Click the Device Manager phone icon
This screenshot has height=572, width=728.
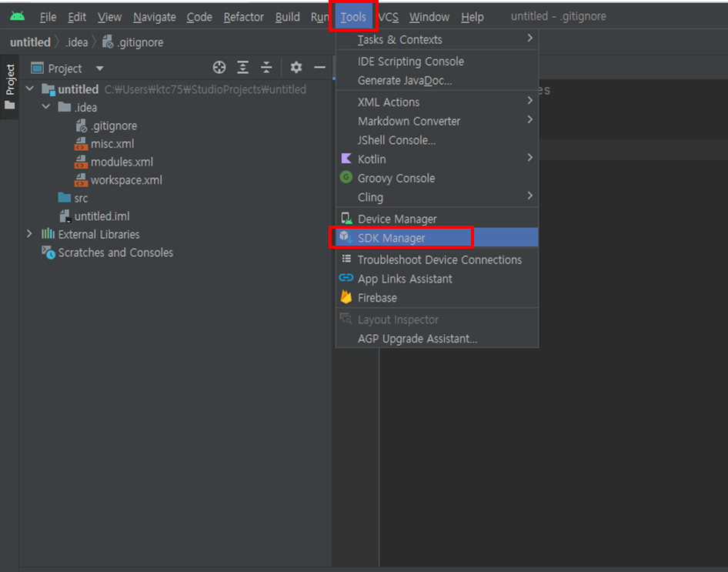tap(346, 219)
